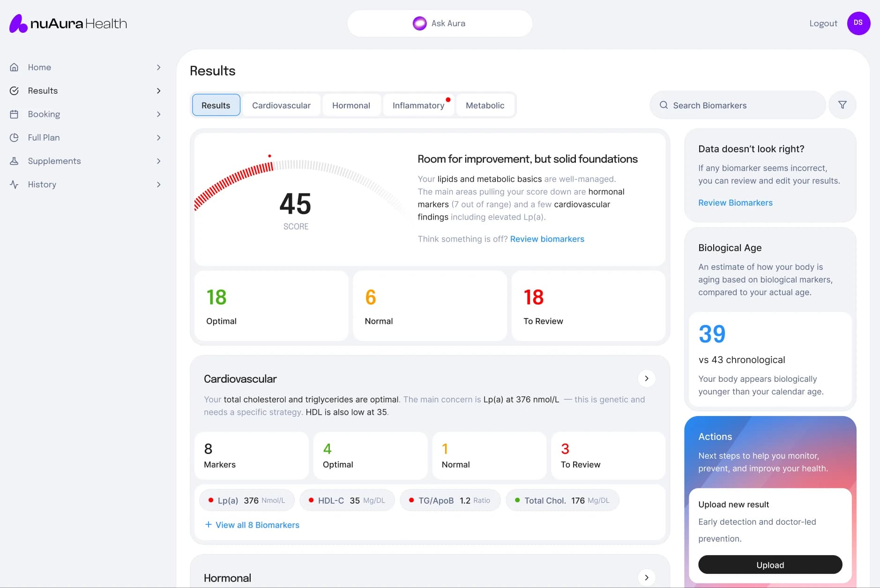
Task: Click Review Biomarkers in Data doesn't look right card
Action: pyautogui.click(x=735, y=202)
